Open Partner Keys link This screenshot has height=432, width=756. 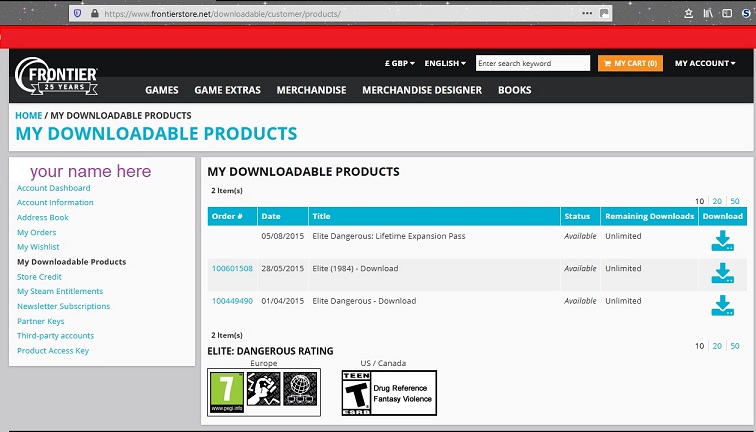(x=40, y=321)
